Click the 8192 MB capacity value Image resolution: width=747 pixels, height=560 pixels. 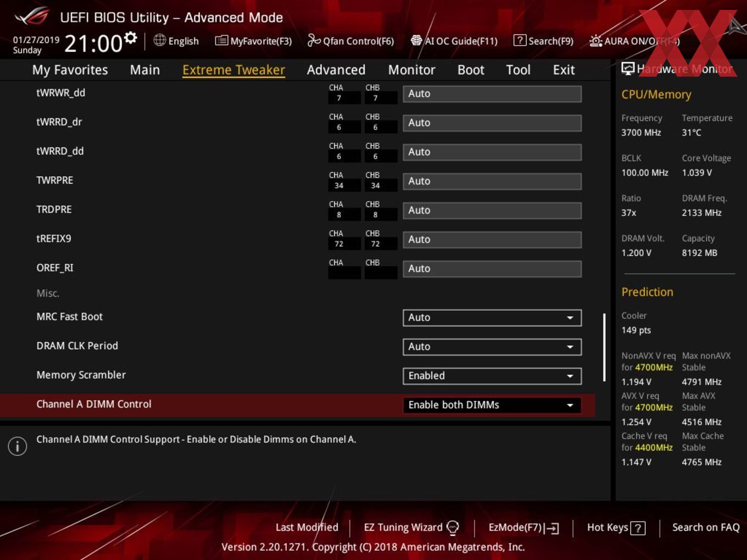point(699,253)
